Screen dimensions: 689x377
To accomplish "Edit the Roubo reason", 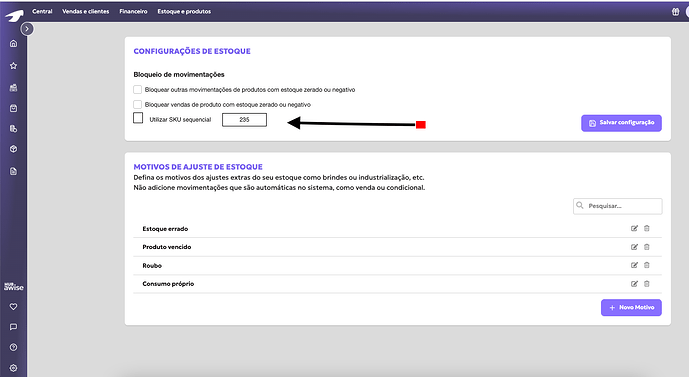I will tap(634, 265).
